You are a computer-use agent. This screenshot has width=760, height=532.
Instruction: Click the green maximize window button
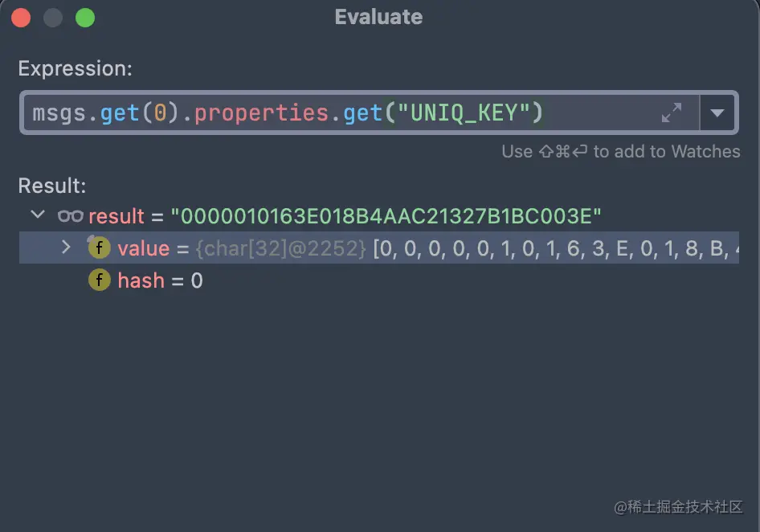pyautogui.click(x=85, y=18)
